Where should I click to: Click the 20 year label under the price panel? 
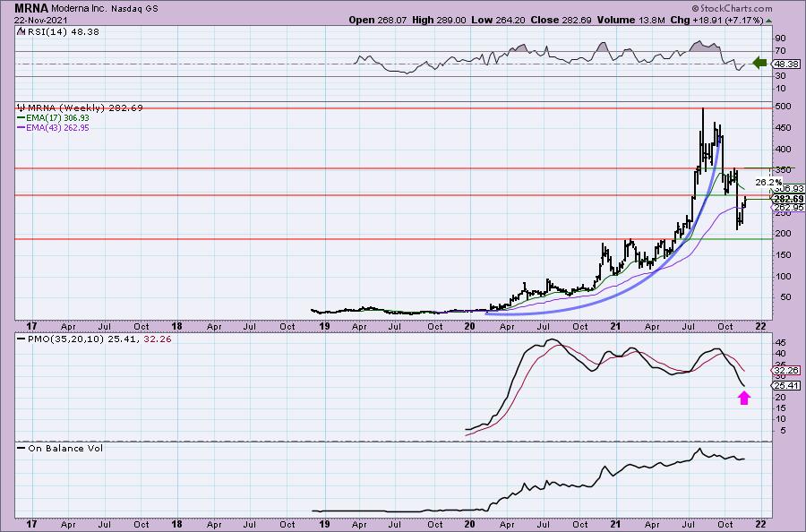pos(469,326)
